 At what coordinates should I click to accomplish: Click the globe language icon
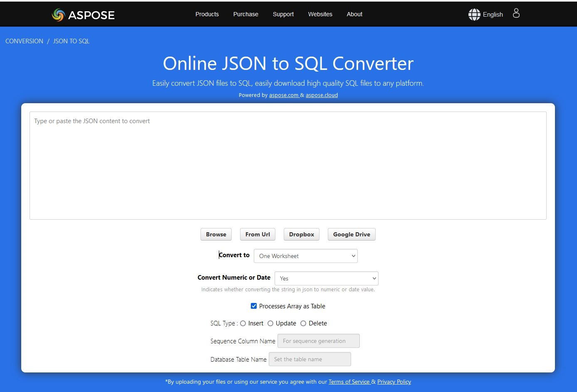(x=474, y=15)
